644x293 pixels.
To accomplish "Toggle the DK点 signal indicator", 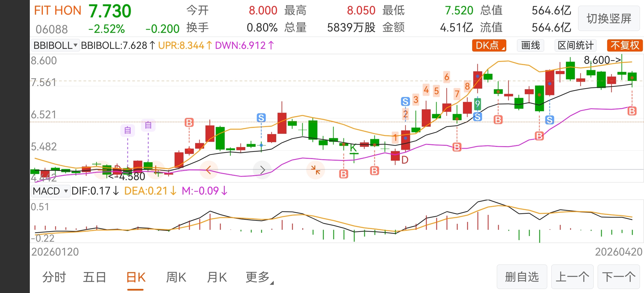I will [489, 45].
